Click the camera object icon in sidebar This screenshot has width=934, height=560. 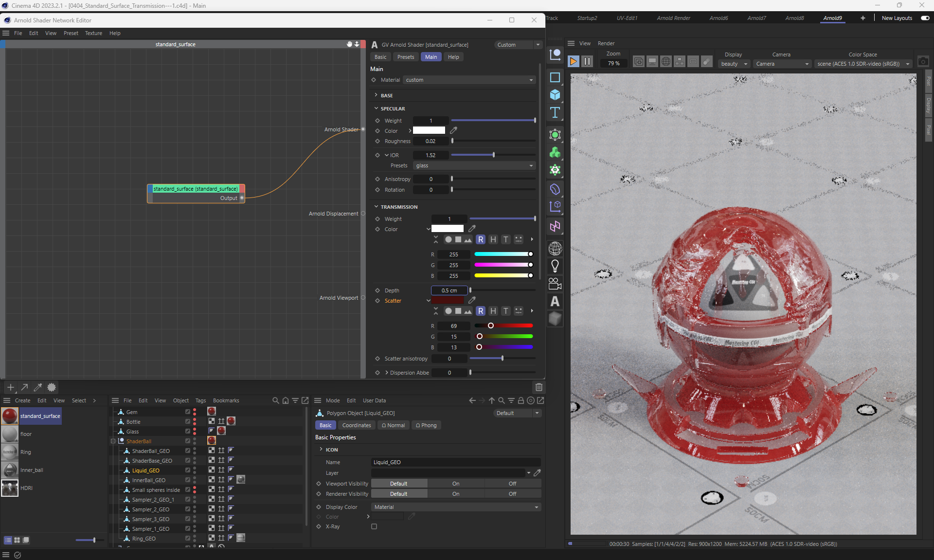(555, 284)
